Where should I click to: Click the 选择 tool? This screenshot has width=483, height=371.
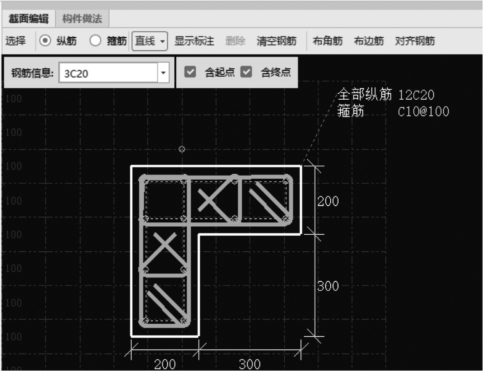click(15, 41)
